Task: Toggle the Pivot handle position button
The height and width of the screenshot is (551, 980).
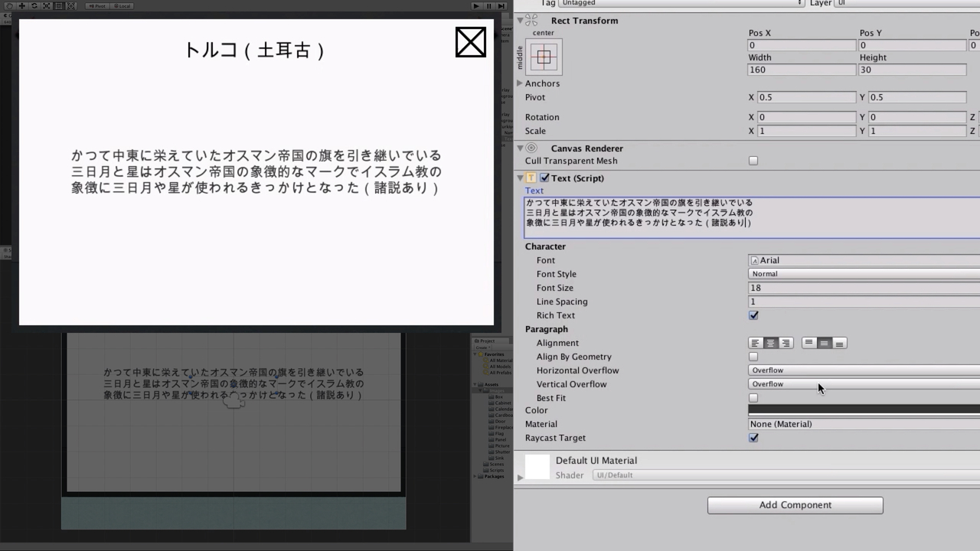Action: [97, 5]
